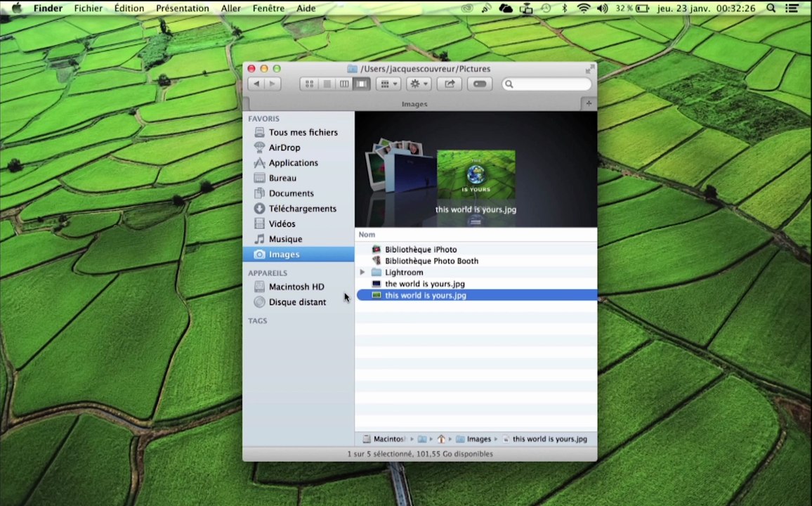
Task: Switch to icon view in Finder toolbar
Action: 309,84
